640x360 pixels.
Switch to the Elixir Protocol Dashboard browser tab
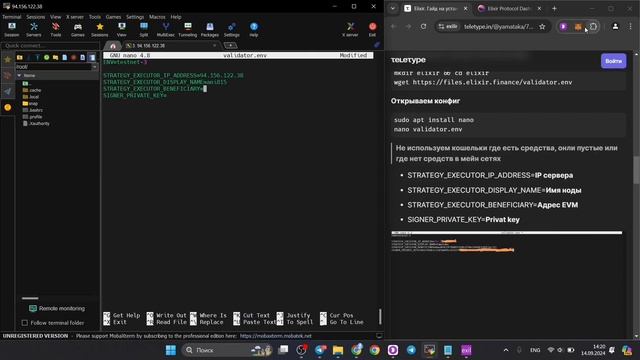pos(509,9)
